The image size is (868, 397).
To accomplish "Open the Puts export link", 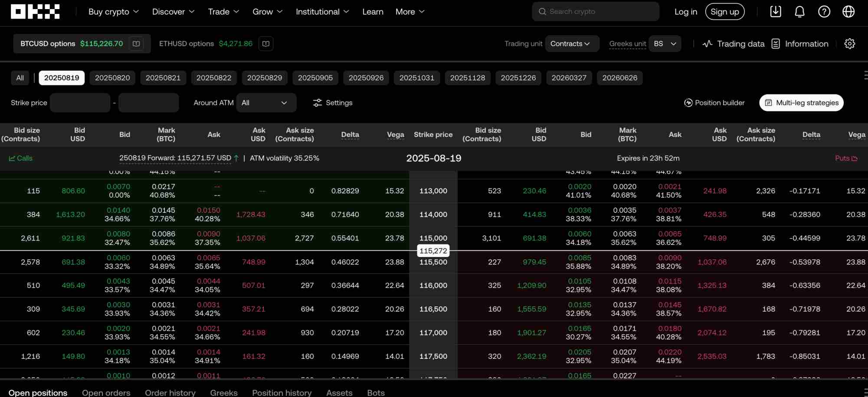I will [x=846, y=158].
